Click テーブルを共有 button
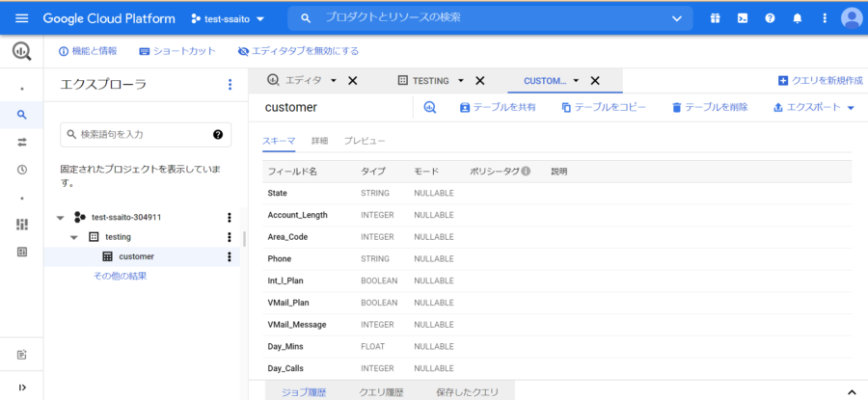 [498, 107]
